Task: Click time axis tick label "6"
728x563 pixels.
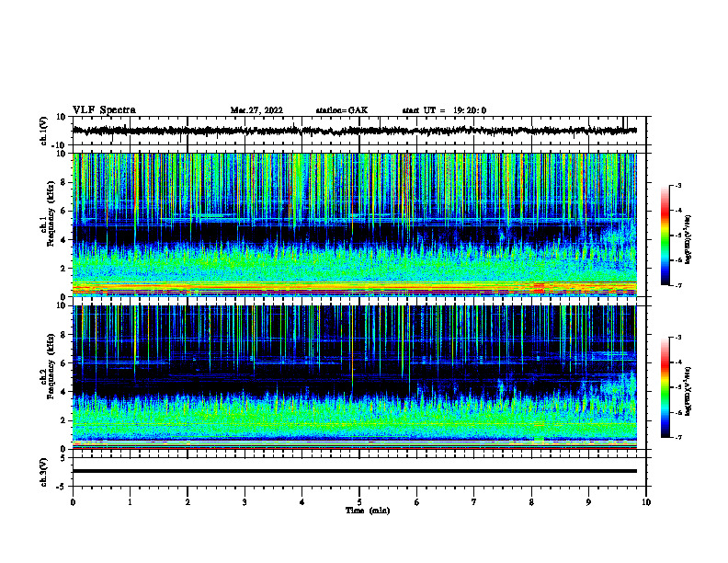Action: coord(417,502)
